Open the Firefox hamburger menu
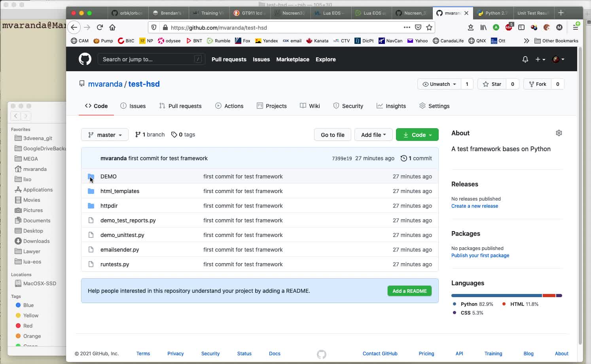 (x=576, y=27)
